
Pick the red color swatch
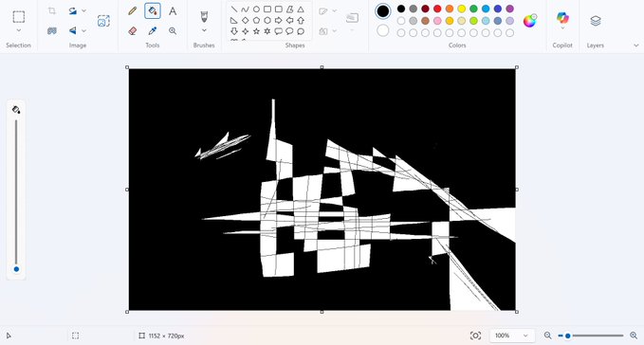pyautogui.click(x=437, y=9)
